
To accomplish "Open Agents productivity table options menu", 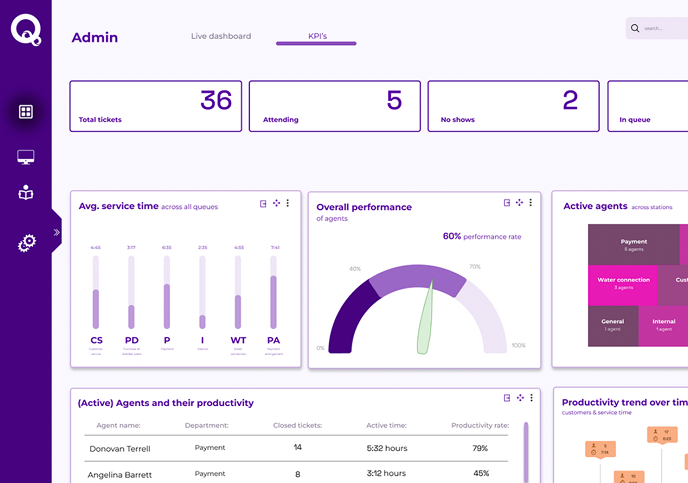I will pos(531,398).
